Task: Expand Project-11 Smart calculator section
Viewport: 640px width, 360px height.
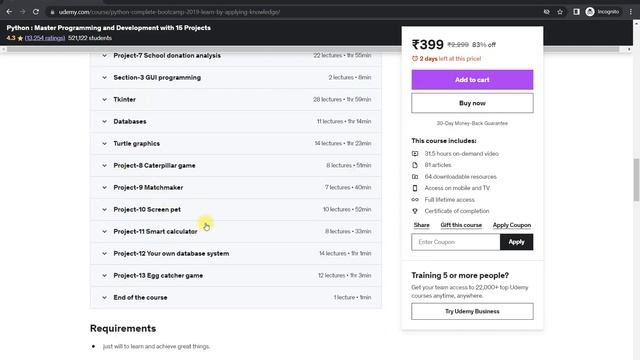Action: point(236,231)
